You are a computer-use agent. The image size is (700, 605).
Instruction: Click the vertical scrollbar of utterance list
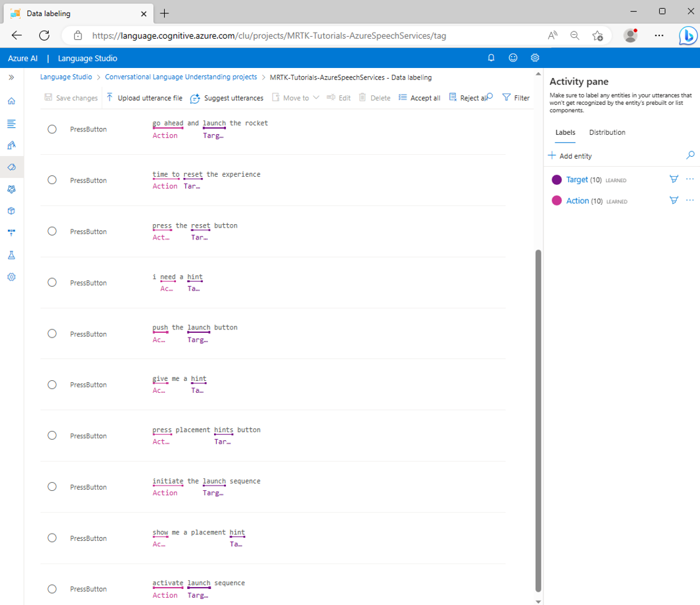[x=538, y=420]
